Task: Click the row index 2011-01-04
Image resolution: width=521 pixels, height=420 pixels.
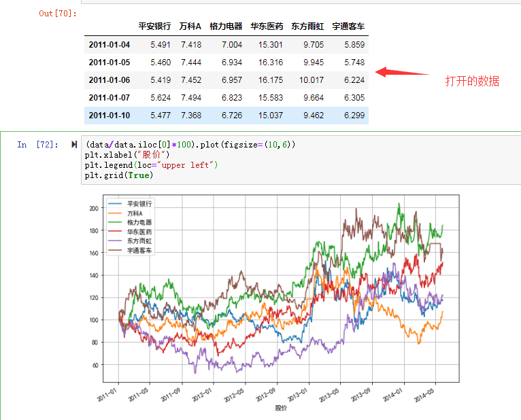Action: [x=110, y=45]
